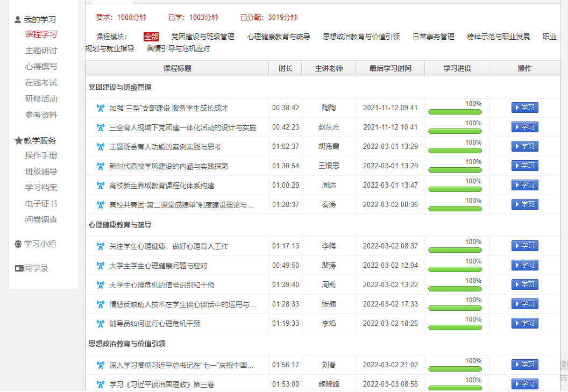The width and height of the screenshot is (568, 392).
Task: Select the 全部 course module filter
Action: 151,37
